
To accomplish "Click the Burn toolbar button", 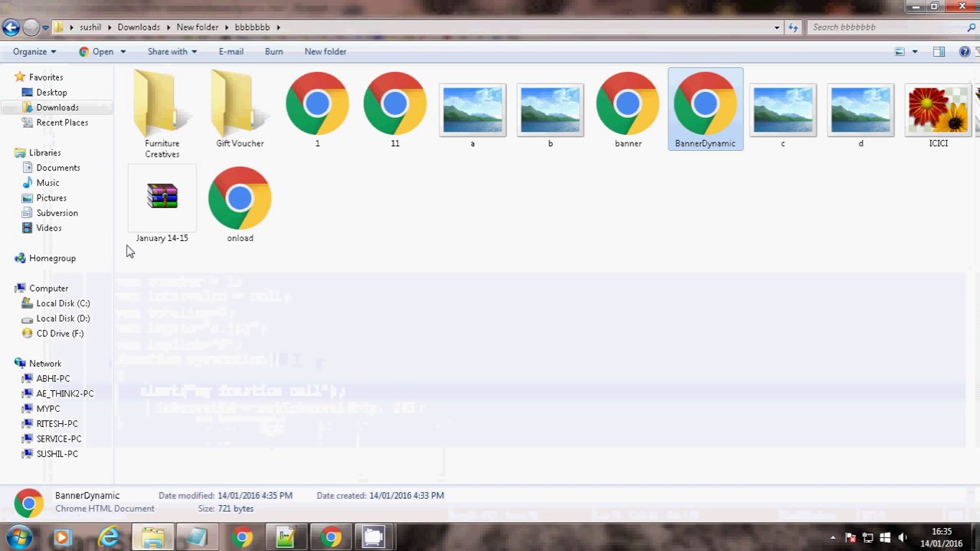I will point(273,51).
